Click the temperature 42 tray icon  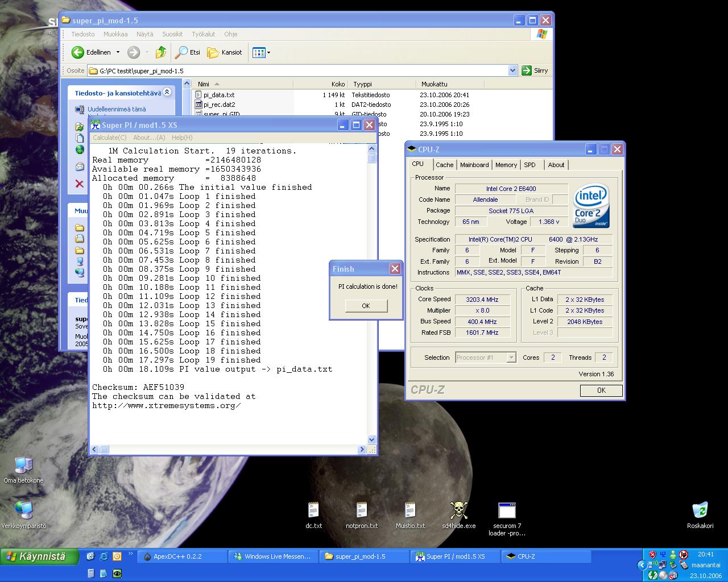tap(663, 555)
